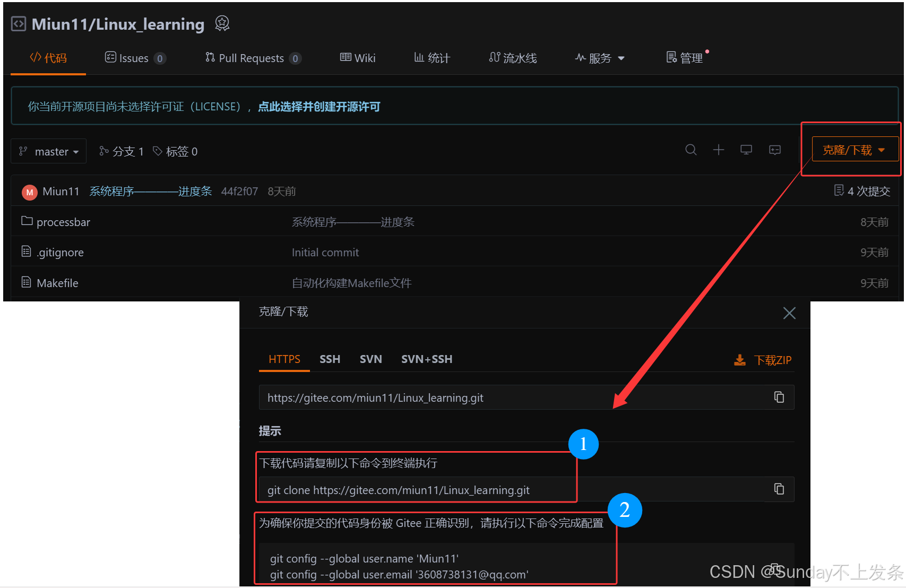Click the plus icon to create a new file

point(719,150)
